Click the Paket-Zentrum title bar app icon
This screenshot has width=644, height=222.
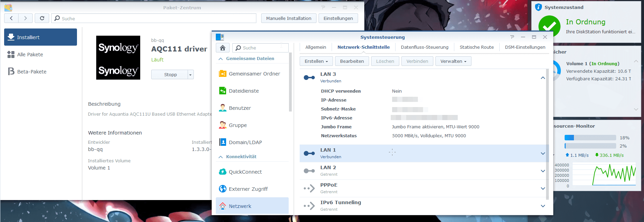point(8,8)
